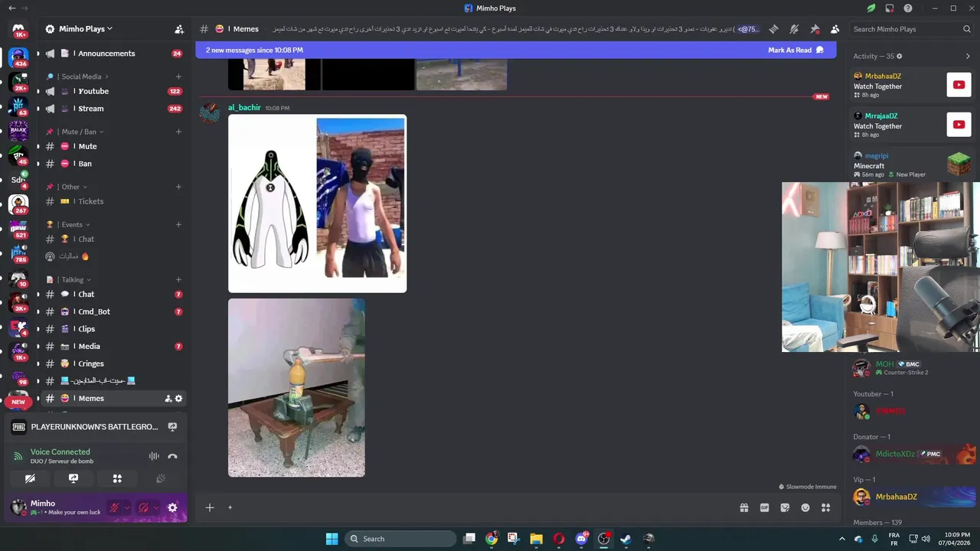Image resolution: width=980 pixels, height=551 pixels.
Task: Open the GIF picker
Action: 764,507
